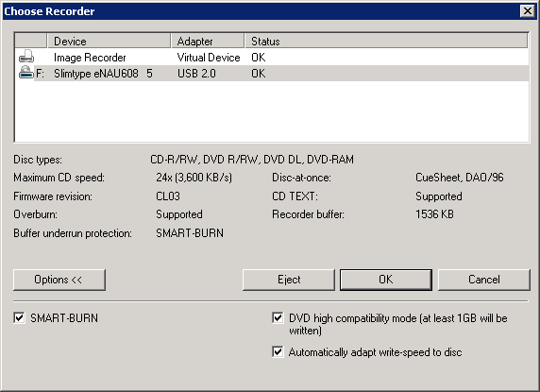Click the Virtual Device adapter cell
This screenshot has width=540, height=392.
(x=209, y=58)
